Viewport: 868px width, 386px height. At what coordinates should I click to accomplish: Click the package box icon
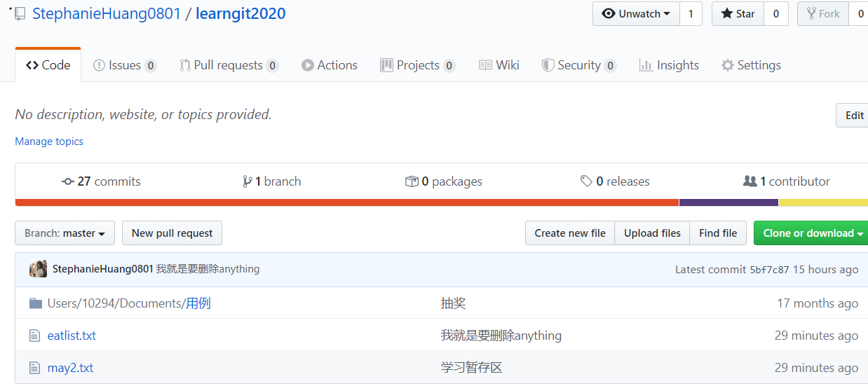(x=412, y=181)
